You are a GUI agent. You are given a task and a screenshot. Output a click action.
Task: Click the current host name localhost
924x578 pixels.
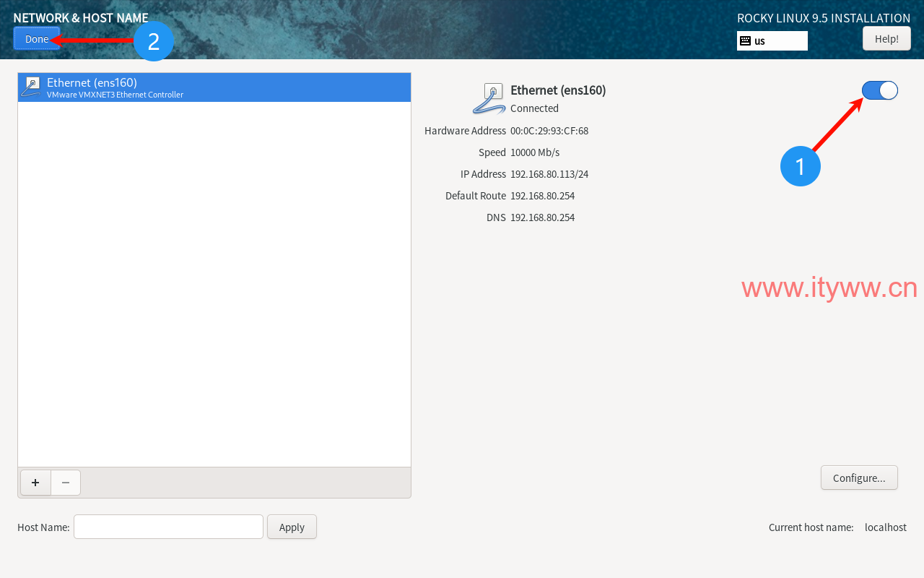point(886,527)
